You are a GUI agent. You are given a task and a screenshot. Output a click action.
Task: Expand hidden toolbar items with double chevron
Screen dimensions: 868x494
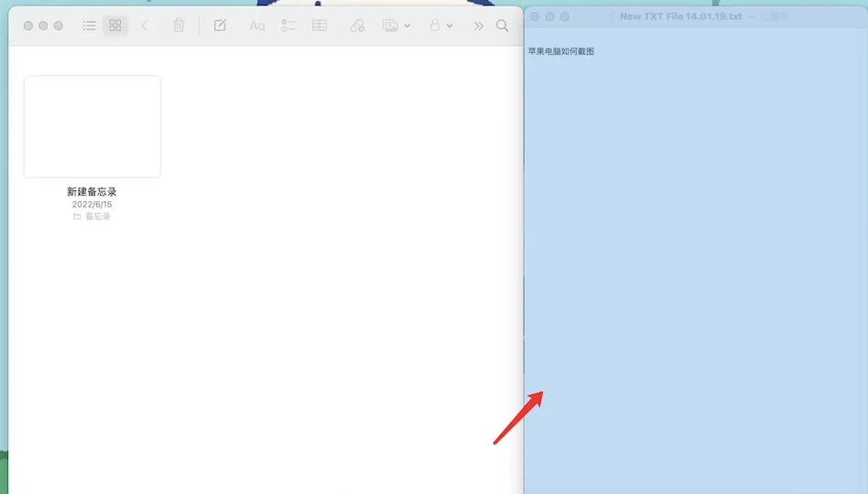(x=478, y=26)
